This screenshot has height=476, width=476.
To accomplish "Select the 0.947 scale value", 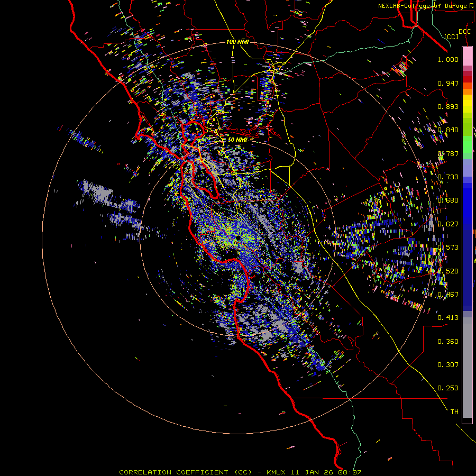I will click(x=448, y=83).
